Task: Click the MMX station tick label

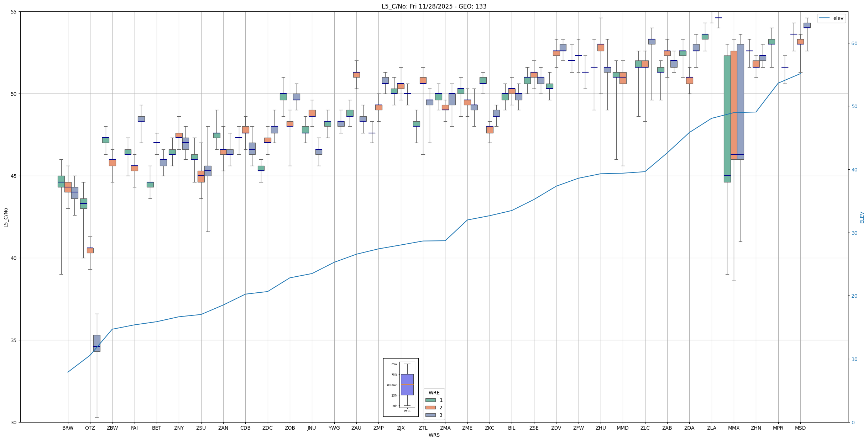Action: 733,428
